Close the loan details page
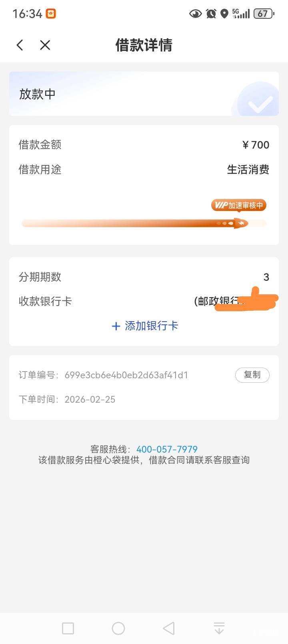Screen dimensions: 288x644 (45, 45)
